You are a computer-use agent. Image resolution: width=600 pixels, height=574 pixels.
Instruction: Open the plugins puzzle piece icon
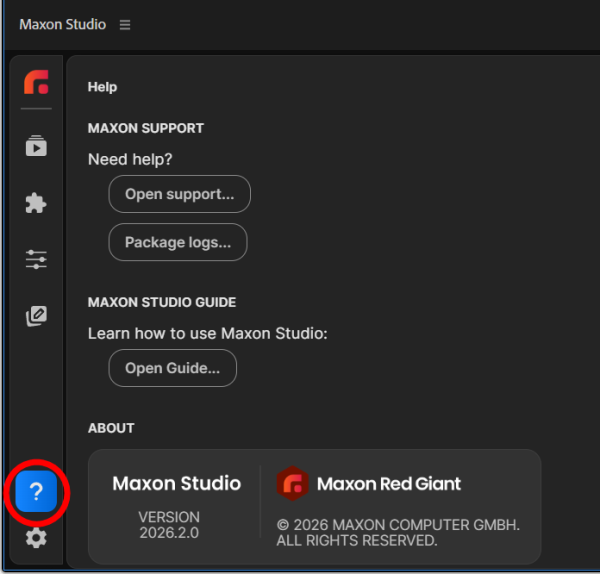36,203
